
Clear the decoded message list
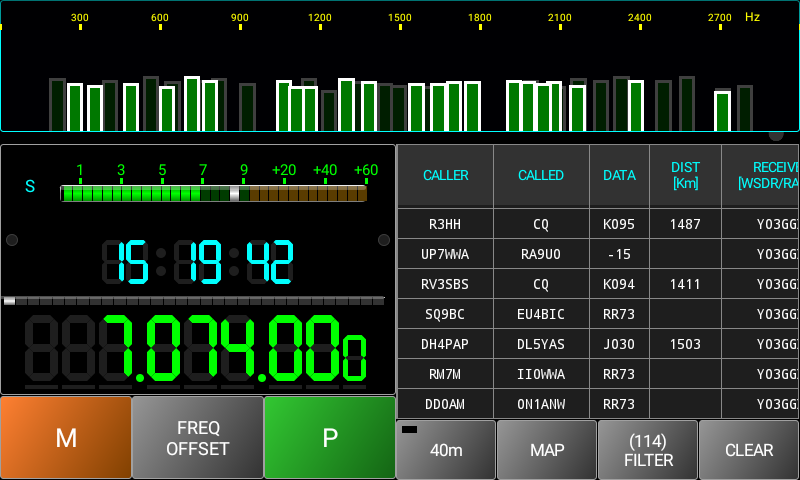749,450
